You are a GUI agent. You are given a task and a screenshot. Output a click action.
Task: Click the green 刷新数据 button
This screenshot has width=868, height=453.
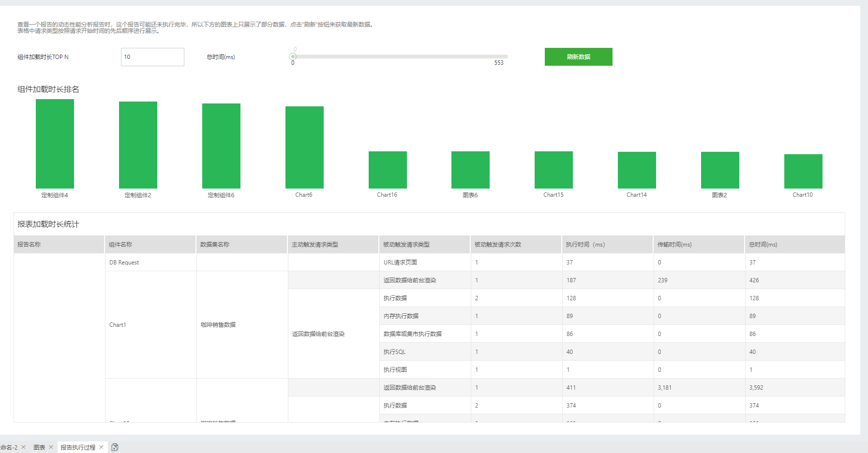click(x=578, y=57)
